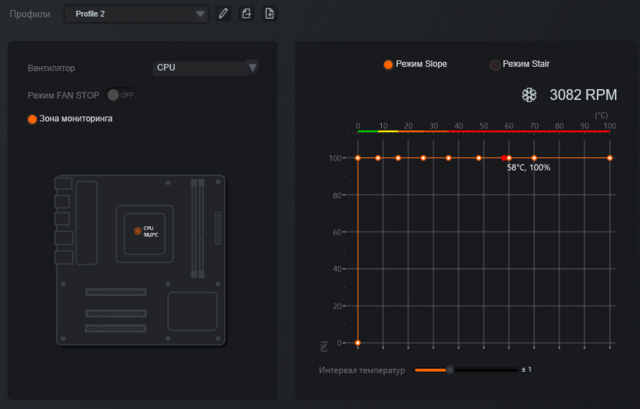Image resolution: width=640 pixels, height=409 pixels.
Task: Click the Профили label
Action: 30,14
